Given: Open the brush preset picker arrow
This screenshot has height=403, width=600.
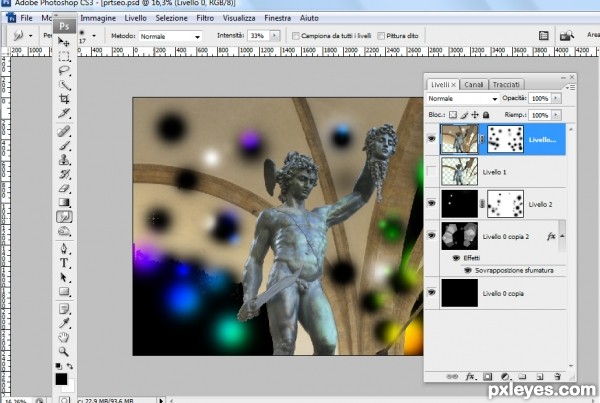Looking at the screenshot, I should pyautogui.click(x=94, y=36).
